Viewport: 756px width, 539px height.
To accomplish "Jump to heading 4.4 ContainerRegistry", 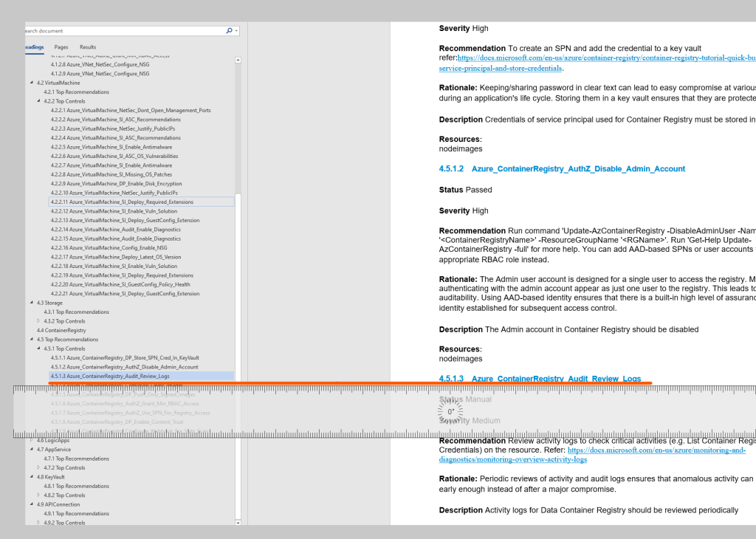I will (66, 330).
